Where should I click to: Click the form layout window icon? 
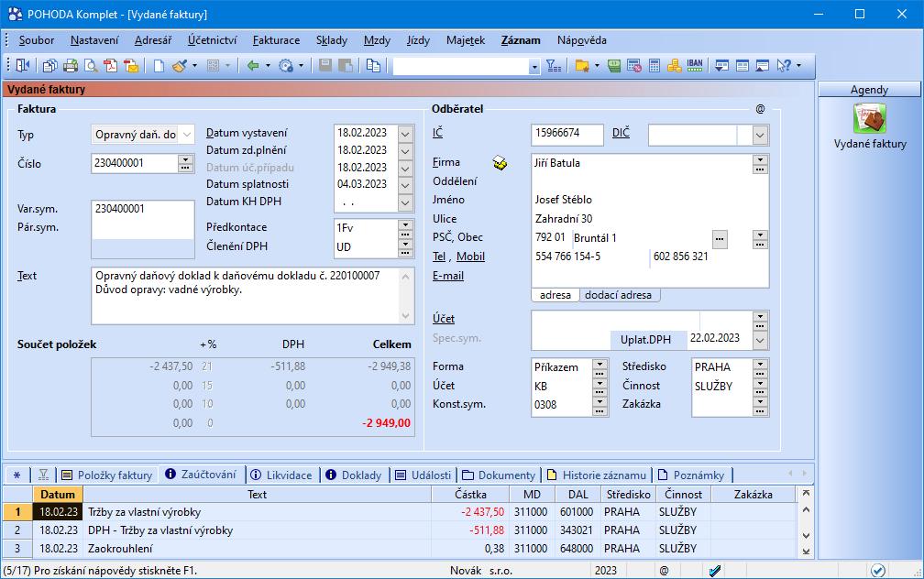(x=742, y=65)
